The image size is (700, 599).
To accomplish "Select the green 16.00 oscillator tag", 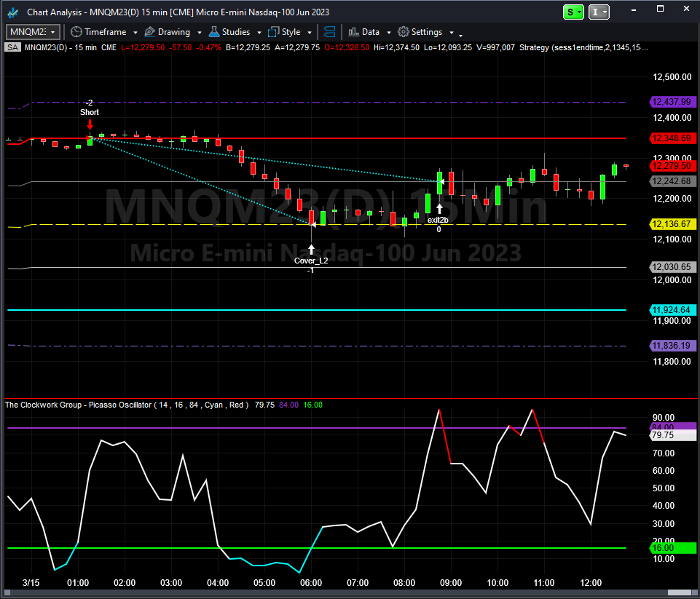I will (672, 548).
